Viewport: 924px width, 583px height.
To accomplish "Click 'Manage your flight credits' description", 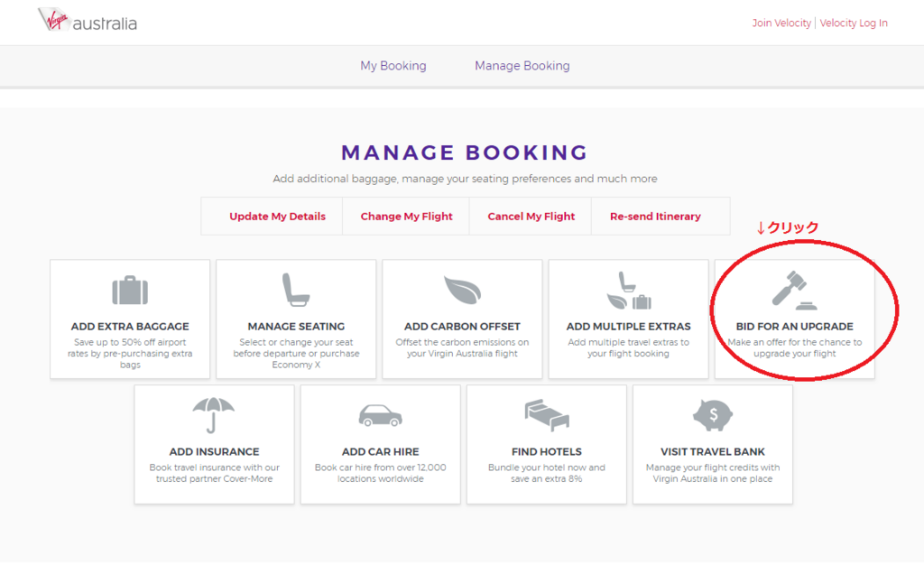I will point(713,473).
